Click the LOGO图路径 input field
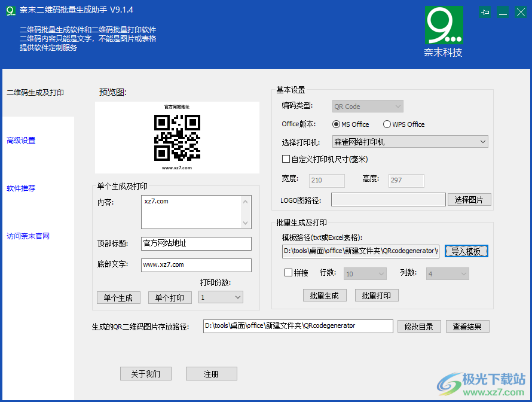Screen dimensions: 532x402 389,200
